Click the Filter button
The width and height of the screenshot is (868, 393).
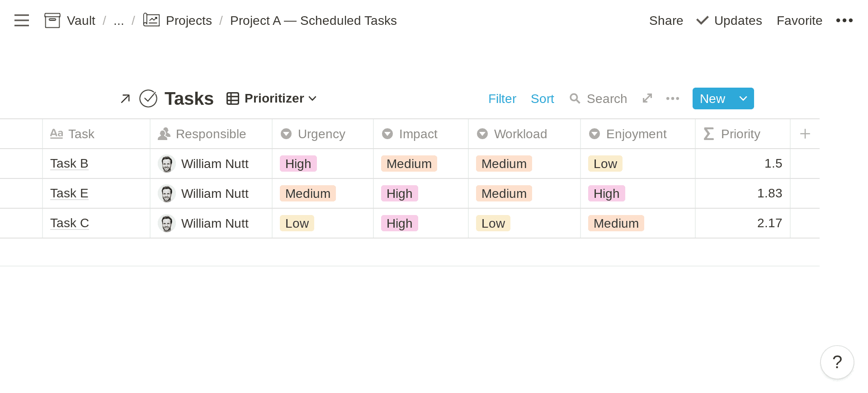coord(502,98)
